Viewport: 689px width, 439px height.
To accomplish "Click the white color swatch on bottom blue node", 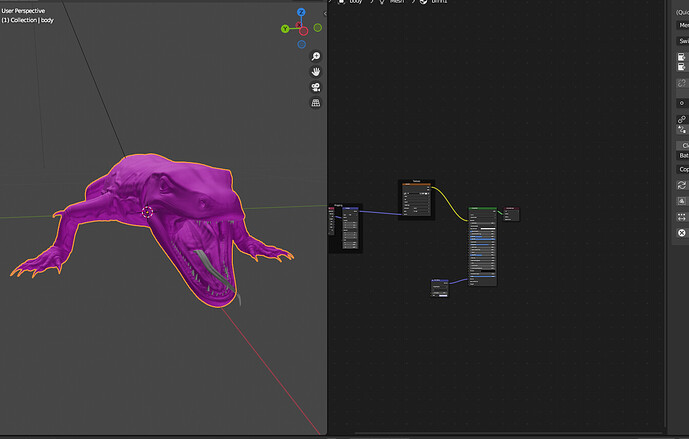I will click(443, 295).
